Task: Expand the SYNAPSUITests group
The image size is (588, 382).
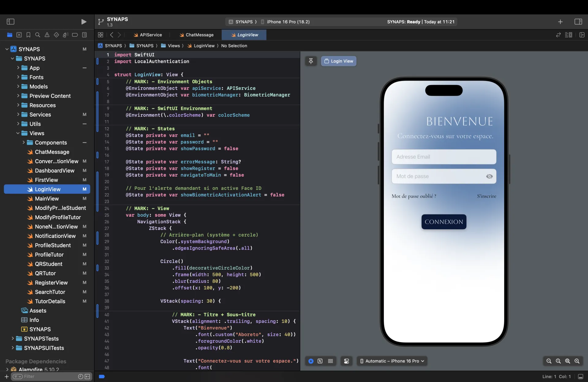Action: coord(13,348)
